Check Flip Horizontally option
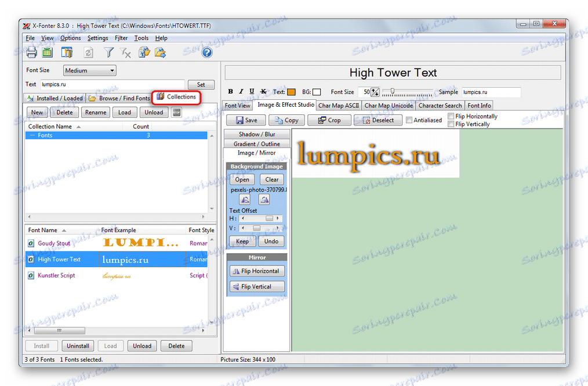The width and height of the screenshot is (588, 386). (x=451, y=117)
